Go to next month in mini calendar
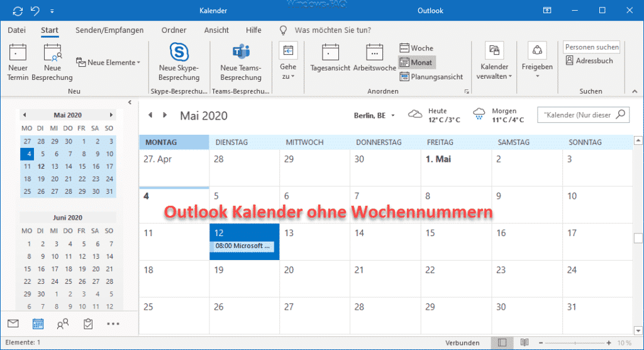The image size is (644, 350). pyautogui.click(x=111, y=115)
